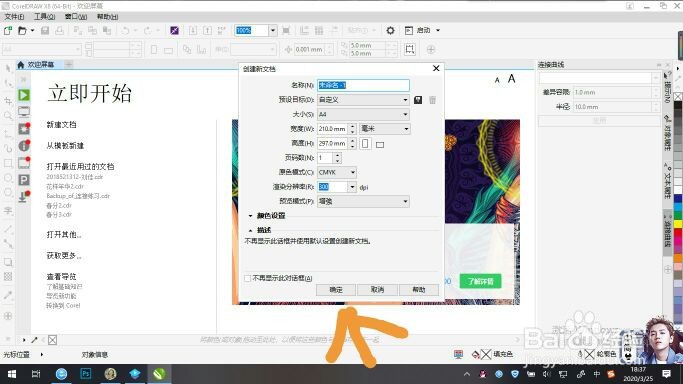This screenshot has height=384, width=683.
Task: Select the yellow swatch in the color palette
Action: click(x=678, y=224)
